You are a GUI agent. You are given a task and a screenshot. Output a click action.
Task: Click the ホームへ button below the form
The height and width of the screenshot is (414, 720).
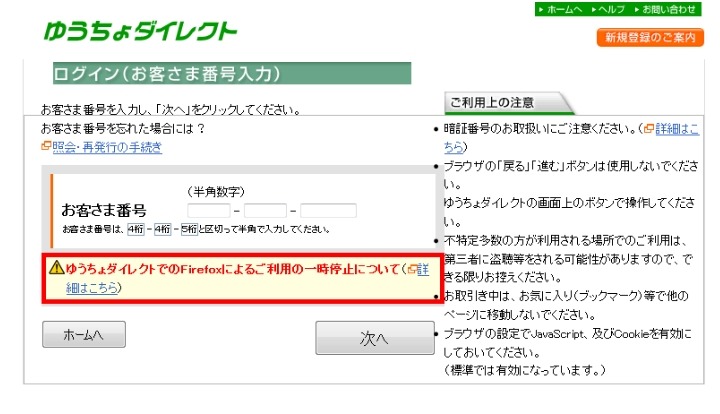[x=84, y=335]
